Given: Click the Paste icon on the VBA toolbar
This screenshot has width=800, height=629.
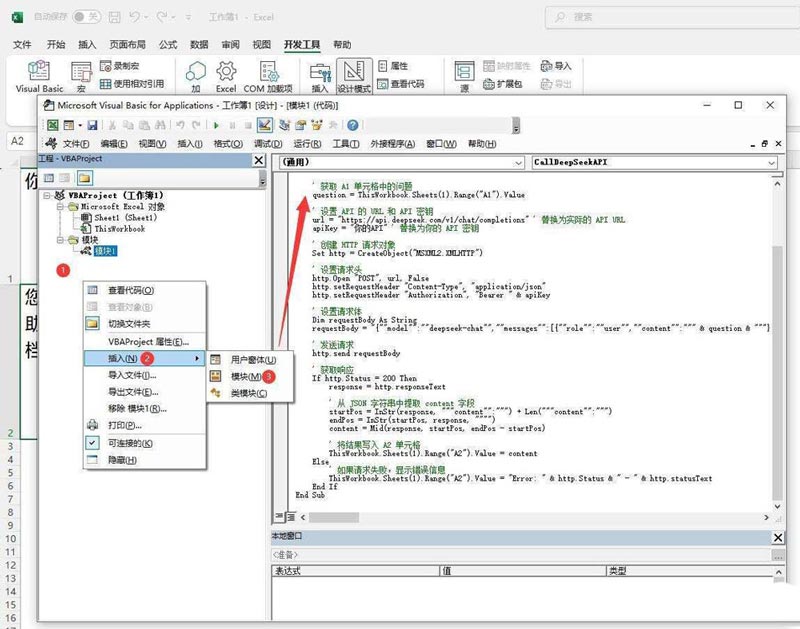Looking at the screenshot, I should (x=144, y=124).
